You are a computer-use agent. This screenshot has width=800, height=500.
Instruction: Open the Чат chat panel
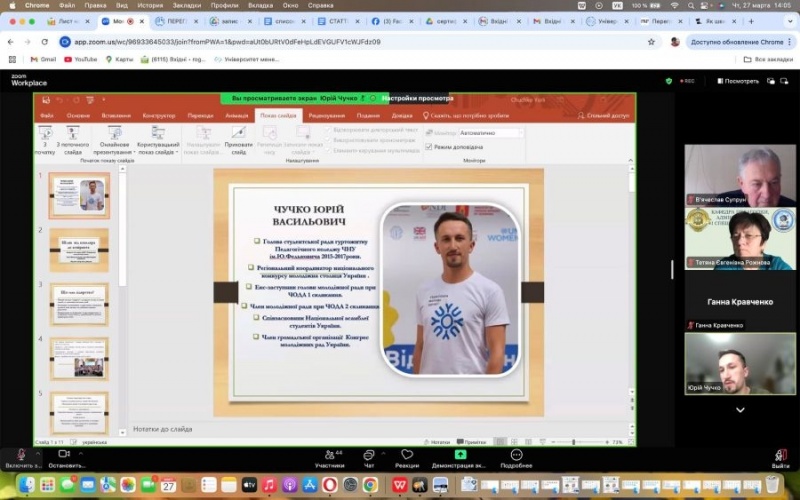pyautogui.click(x=368, y=455)
